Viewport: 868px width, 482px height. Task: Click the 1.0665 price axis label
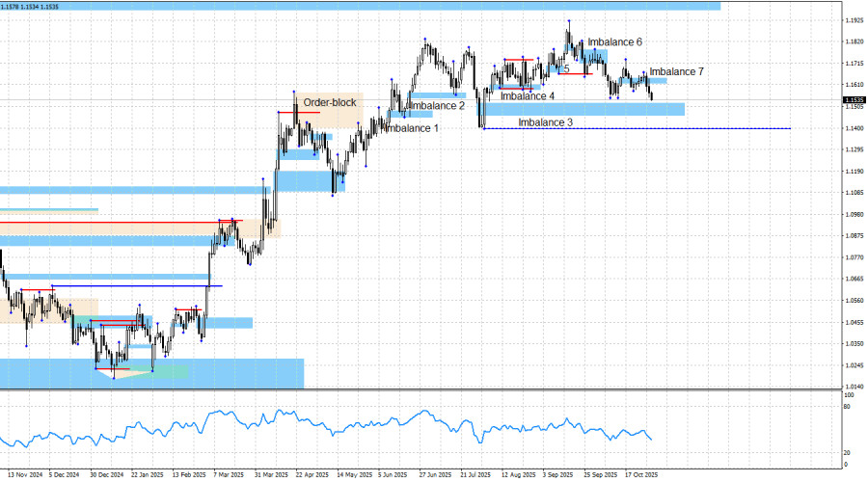point(854,279)
